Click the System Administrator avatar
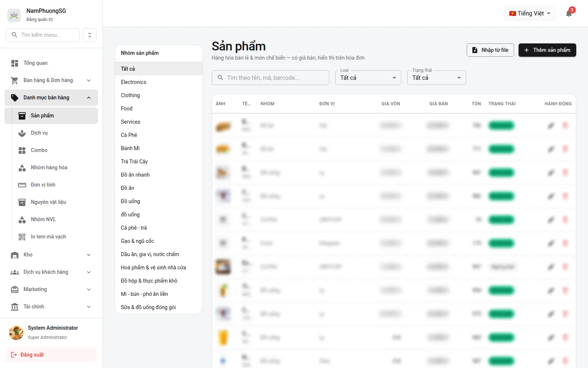This screenshot has width=588, height=368. [16, 332]
